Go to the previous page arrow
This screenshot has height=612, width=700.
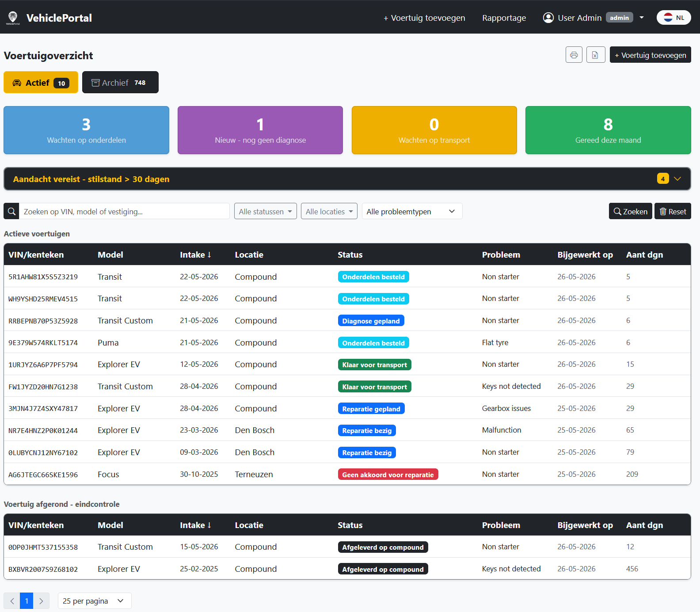[x=12, y=601]
